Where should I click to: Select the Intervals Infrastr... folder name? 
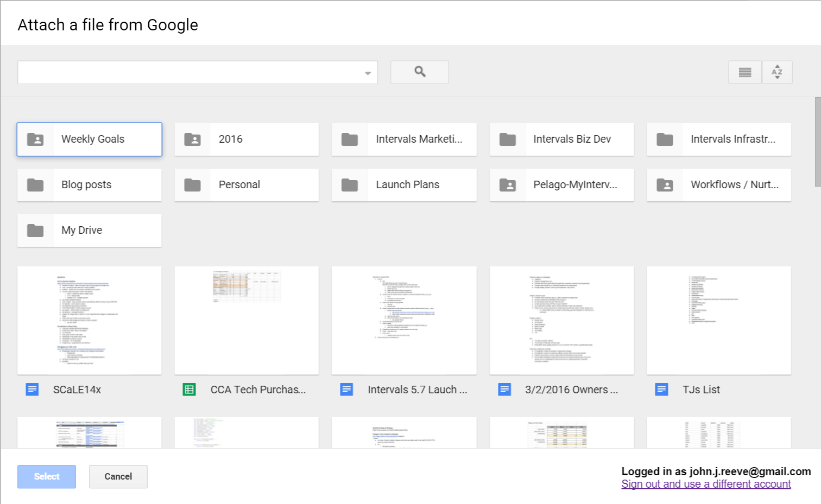(733, 139)
